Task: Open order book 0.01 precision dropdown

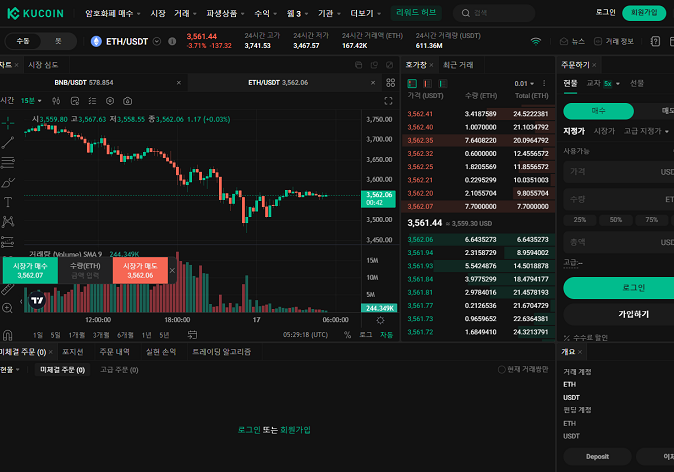Action: (524, 83)
